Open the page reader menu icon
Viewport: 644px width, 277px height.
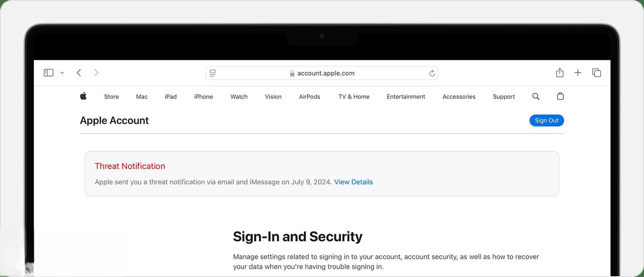213,73
